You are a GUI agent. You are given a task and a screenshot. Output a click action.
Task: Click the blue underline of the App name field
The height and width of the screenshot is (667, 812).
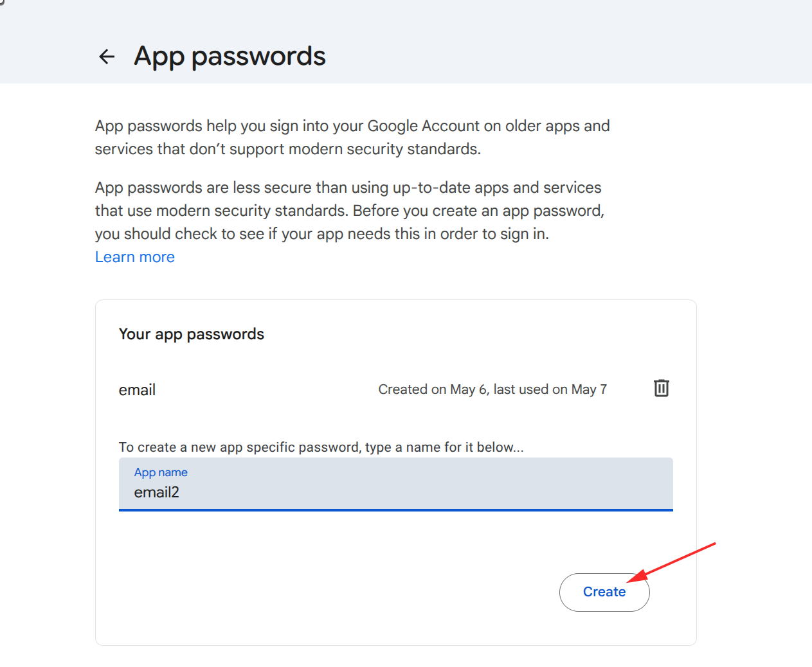point(396,510)
